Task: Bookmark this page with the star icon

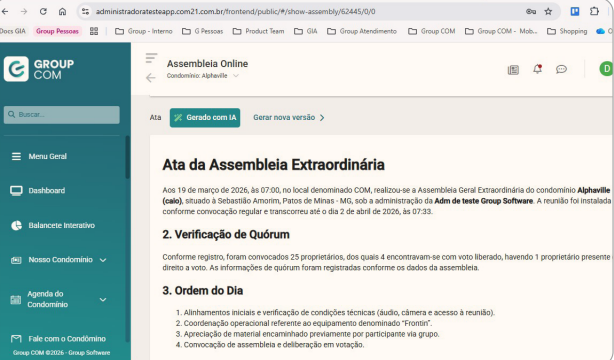Action: (x=548, y=11)
